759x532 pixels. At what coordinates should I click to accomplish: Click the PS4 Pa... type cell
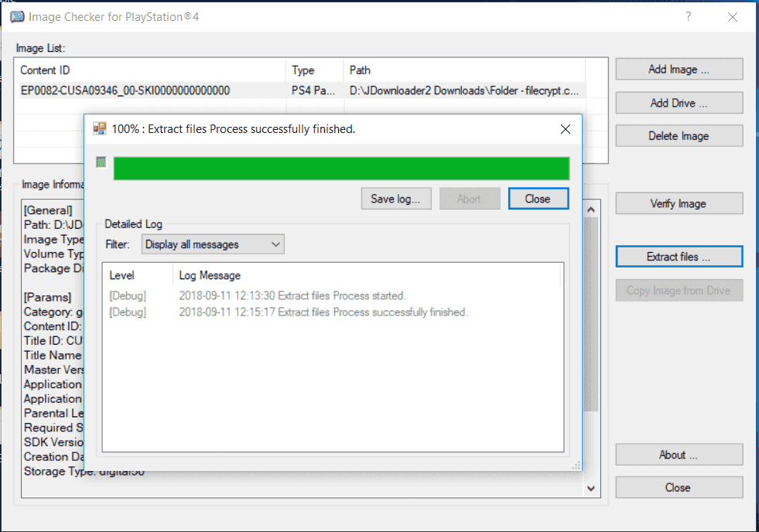click(313, 90)
